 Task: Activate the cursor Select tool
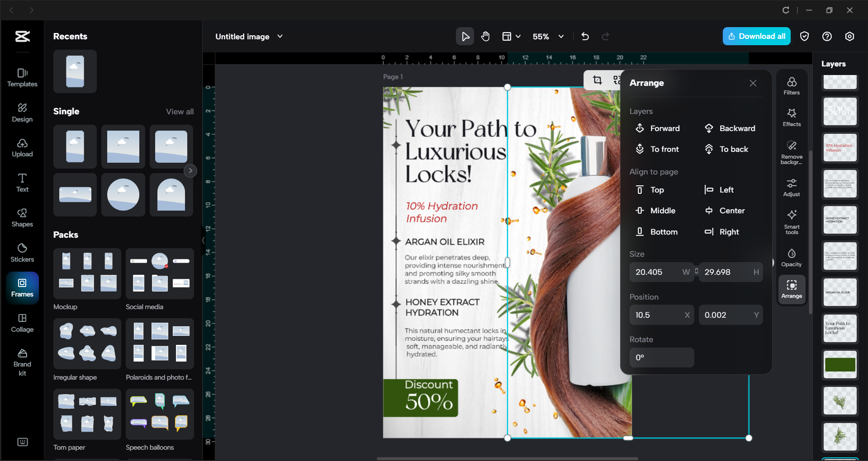[465, 36]
